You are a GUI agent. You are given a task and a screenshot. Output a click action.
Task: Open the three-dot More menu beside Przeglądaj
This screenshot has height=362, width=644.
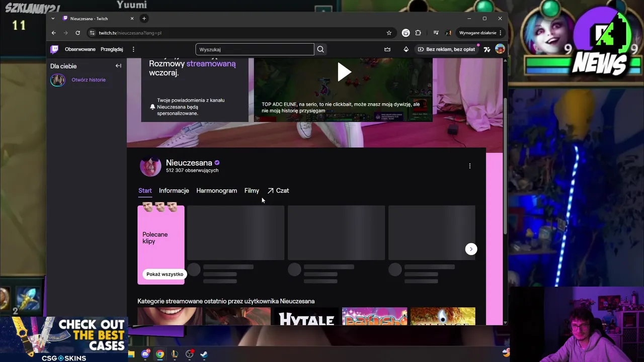click(x=133, y=49)
